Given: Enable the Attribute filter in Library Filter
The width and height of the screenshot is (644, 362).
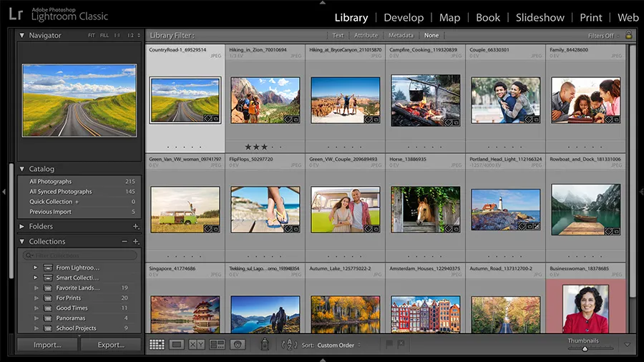Looking at the screenshot, I should tap(366, 36).
